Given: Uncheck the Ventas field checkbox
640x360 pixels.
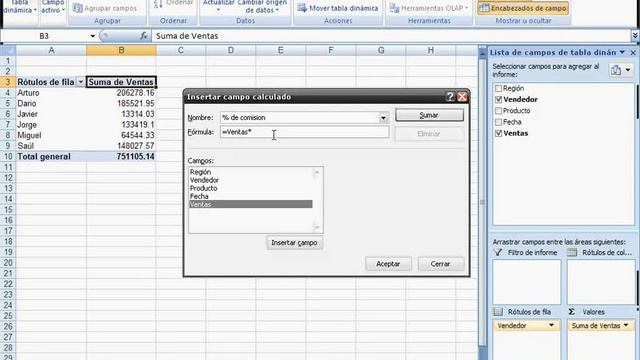Looking at the screenshot, I should [498, 133].
